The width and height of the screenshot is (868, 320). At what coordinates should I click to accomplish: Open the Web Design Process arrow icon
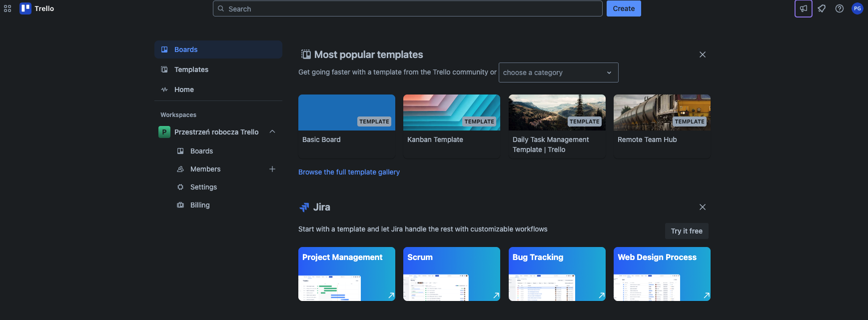(707, 295)
